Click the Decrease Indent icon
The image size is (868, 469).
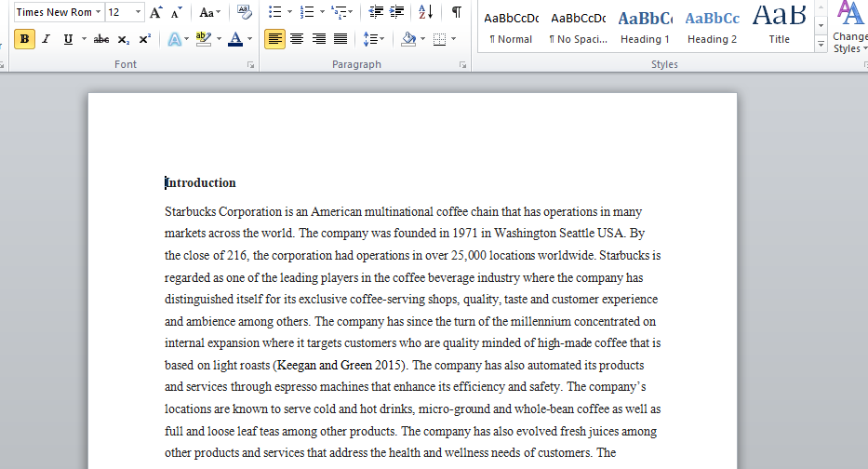pyautogui.click(x=376, y=12)
